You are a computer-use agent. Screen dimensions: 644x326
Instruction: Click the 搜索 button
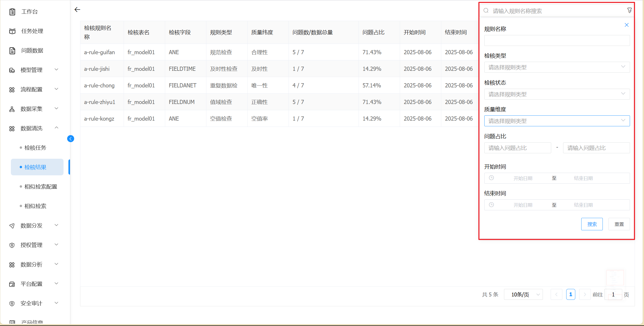[x=592, y=224]
